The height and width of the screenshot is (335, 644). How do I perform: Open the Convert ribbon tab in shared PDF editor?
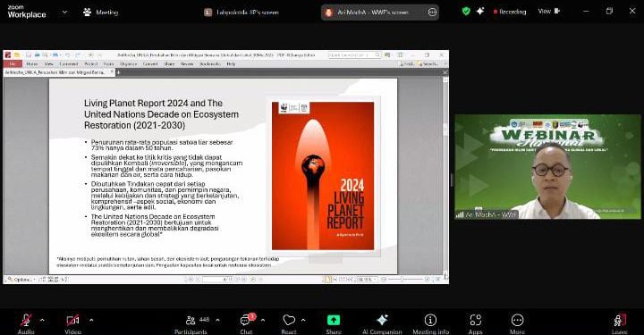[x=150, y=64]
